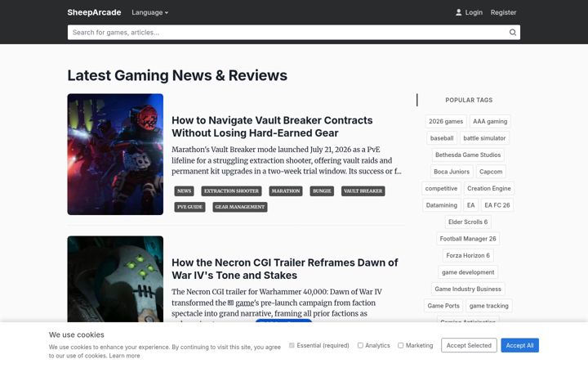Open the Necron CGI Trailer article title
This screenshot has width=588, height=368.
pos(285,269)
